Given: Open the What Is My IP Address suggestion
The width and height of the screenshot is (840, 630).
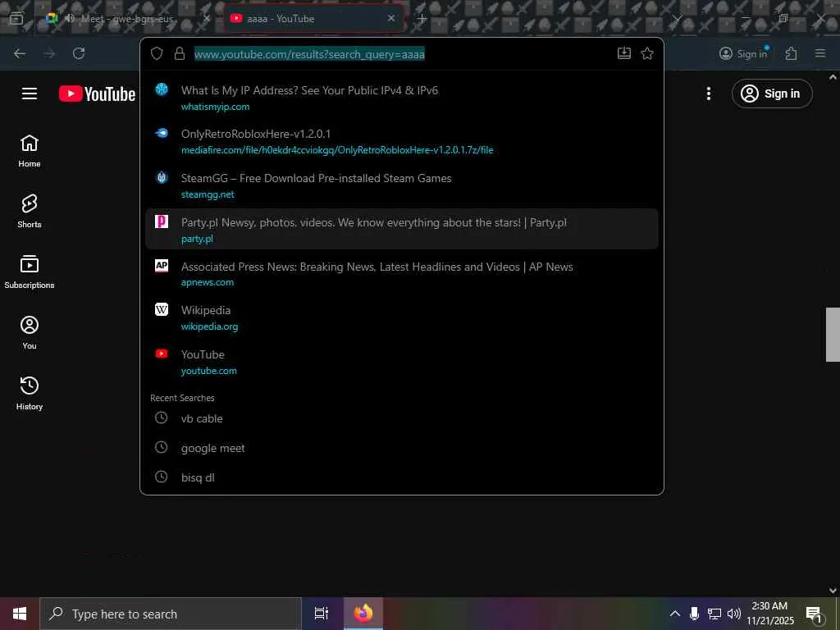Looking at the screenshot, I should [x=402, y=98].
